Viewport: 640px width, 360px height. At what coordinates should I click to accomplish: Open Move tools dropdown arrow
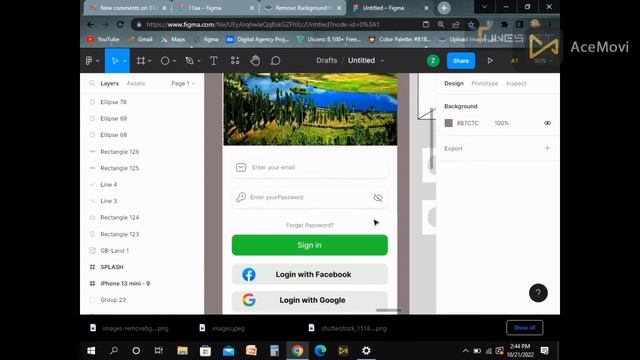tap(125, 61)
